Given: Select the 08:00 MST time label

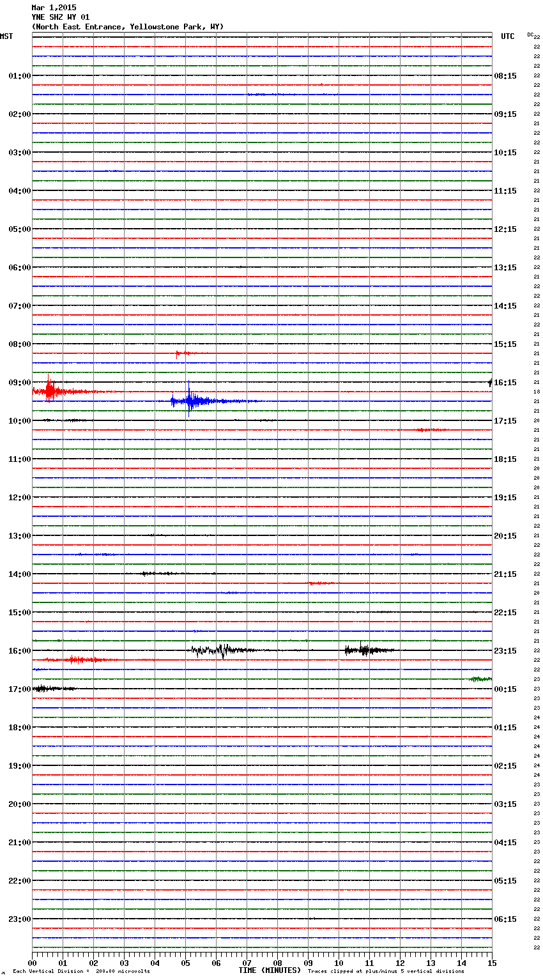Looking at the screenshot, I should [19, 344].
